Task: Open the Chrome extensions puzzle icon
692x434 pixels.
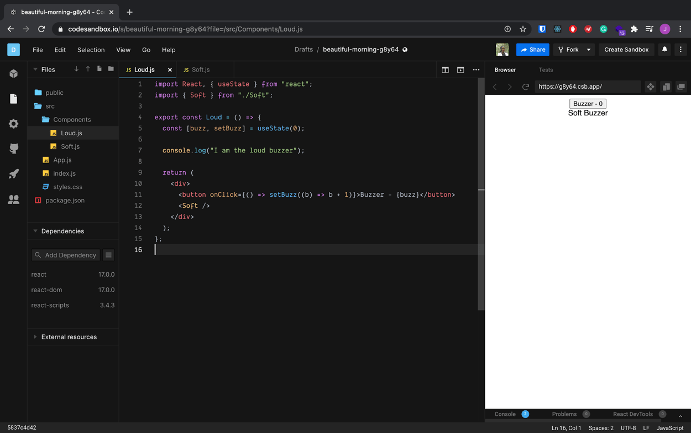Action: tap(634, 29)
